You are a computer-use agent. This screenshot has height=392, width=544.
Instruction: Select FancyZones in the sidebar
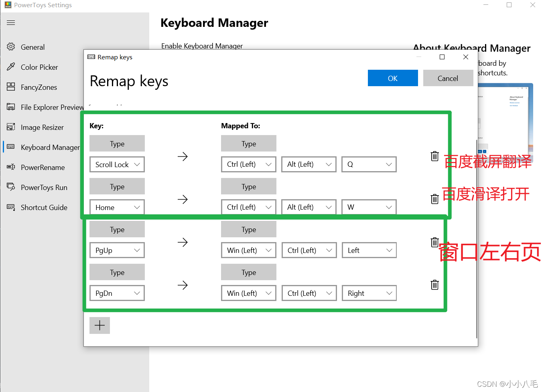39,87
